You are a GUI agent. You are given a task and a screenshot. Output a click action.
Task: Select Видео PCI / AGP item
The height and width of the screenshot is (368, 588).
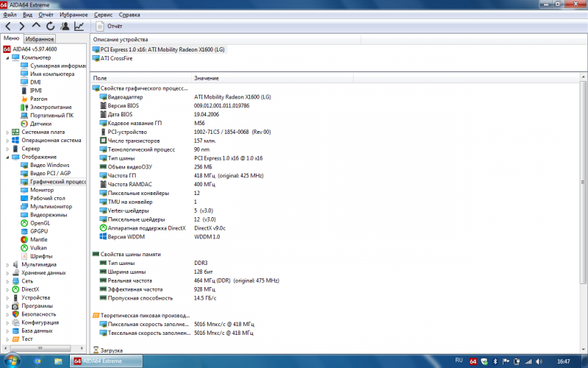pyautogui.click(x=46, y=173)
